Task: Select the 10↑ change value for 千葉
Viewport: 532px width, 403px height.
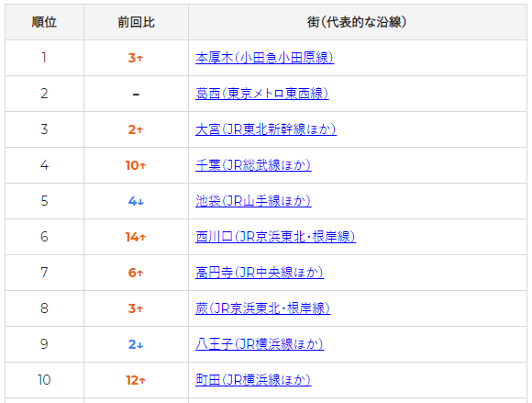Action: 136,165
